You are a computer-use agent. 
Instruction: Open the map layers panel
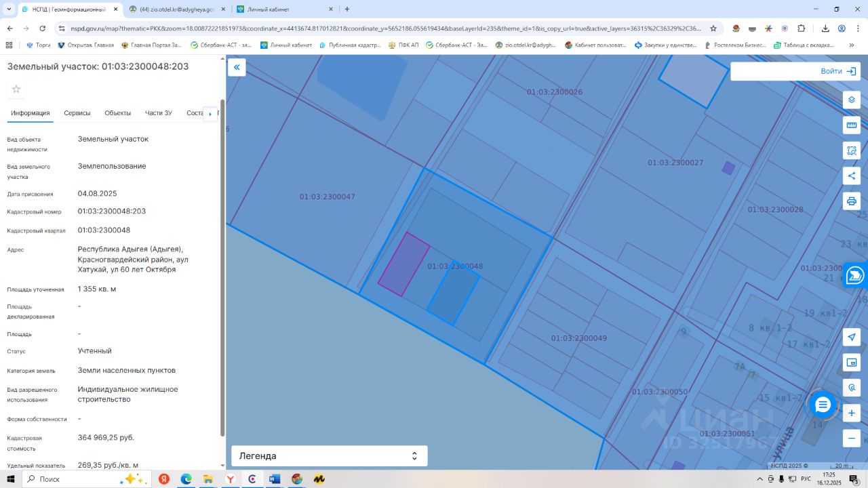852,100
